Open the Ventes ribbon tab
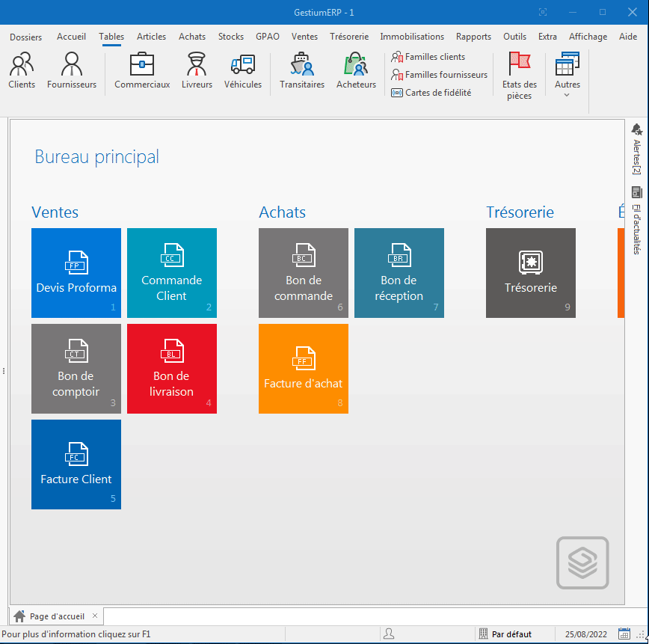 (304, 37)
